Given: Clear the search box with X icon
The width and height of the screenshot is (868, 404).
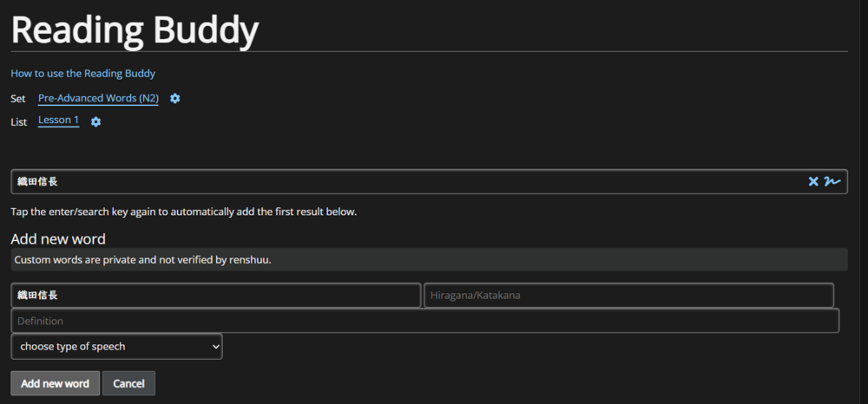Looking at the screenshot, I should click(813, 181).
